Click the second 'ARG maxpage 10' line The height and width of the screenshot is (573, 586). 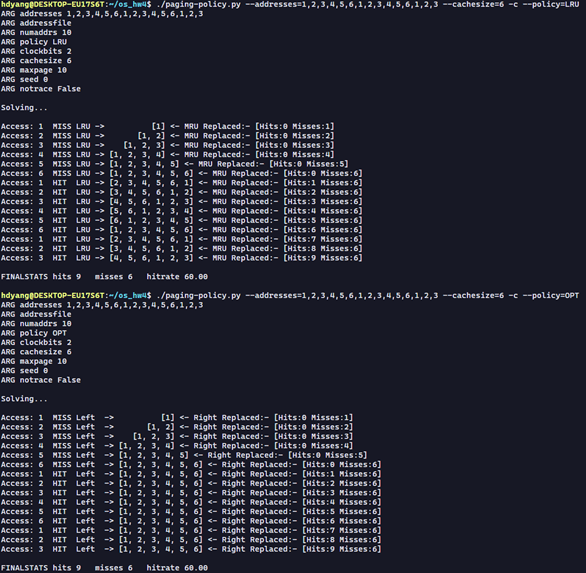34,361
